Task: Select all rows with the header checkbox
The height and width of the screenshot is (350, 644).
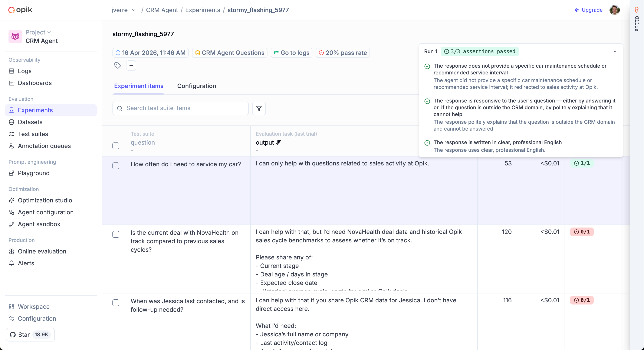Action: coord(116,146)
